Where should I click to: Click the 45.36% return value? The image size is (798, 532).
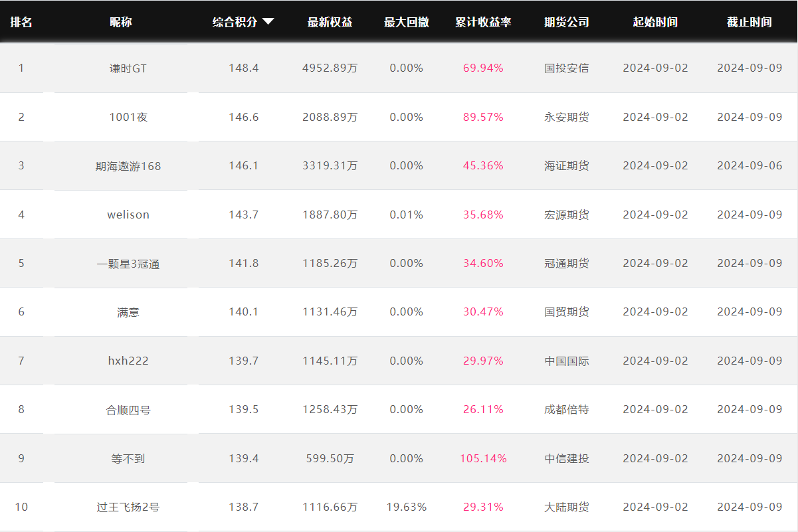pos(483,165)
